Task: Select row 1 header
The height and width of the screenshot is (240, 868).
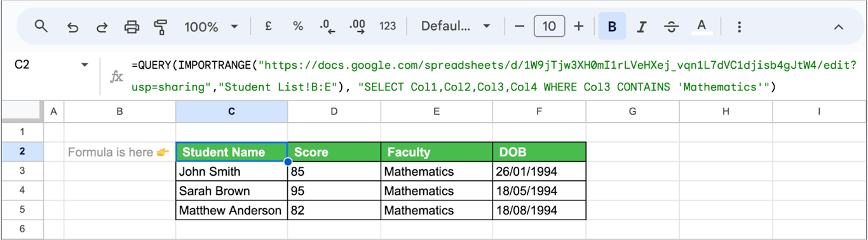Action: [x=22, y=132]
